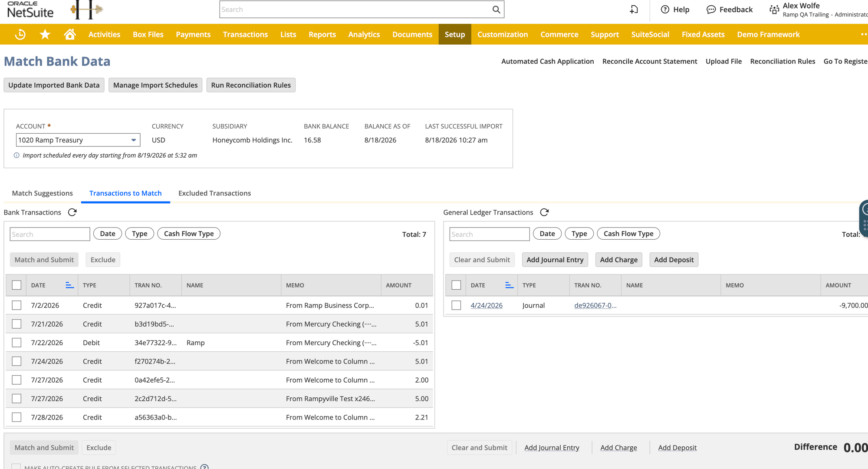Check the 7/22/2026 Debit row
The width and height of the screenshot is (868, 469).
(x=16, y=343)
